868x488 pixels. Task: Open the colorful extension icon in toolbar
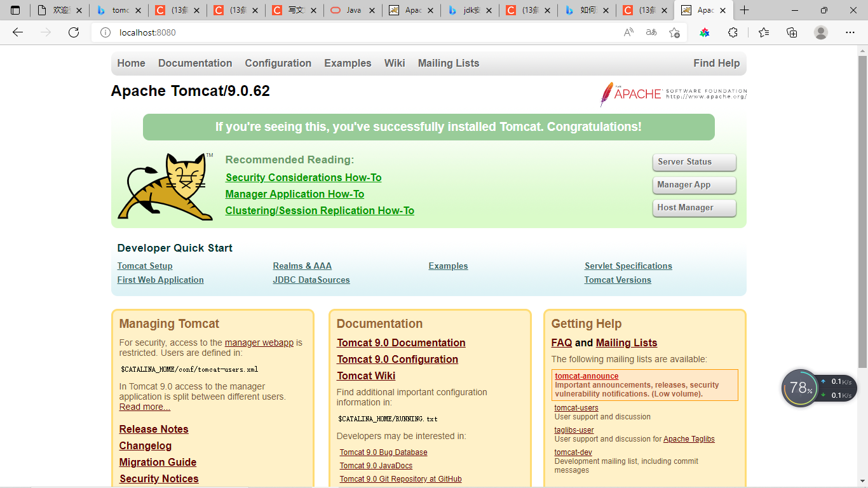click(x=705, y=32)
